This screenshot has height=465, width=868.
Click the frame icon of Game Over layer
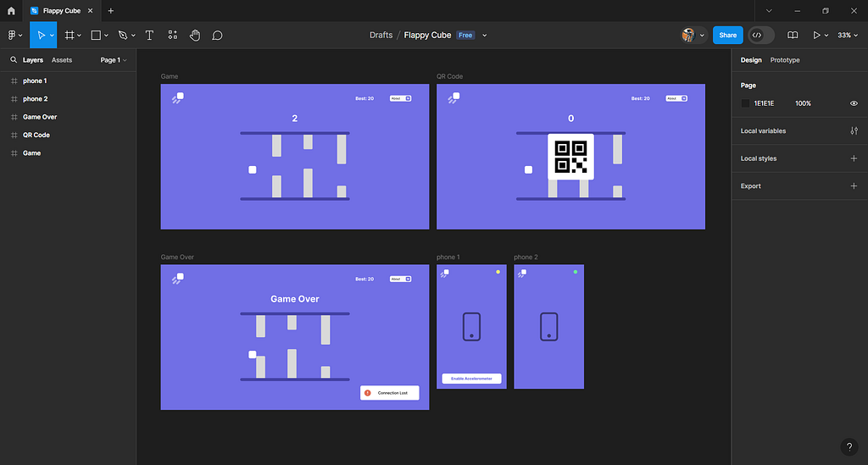pyautogui.click(x=14, y=117)
